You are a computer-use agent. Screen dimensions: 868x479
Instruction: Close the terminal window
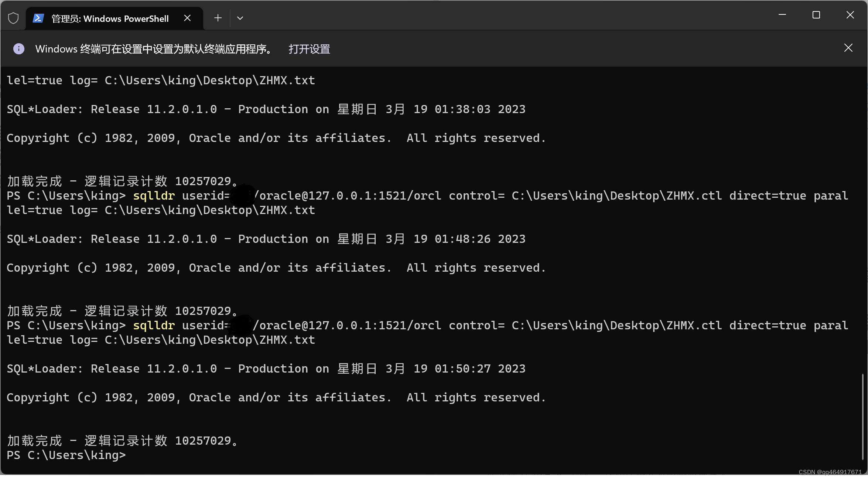pos(850,15)
